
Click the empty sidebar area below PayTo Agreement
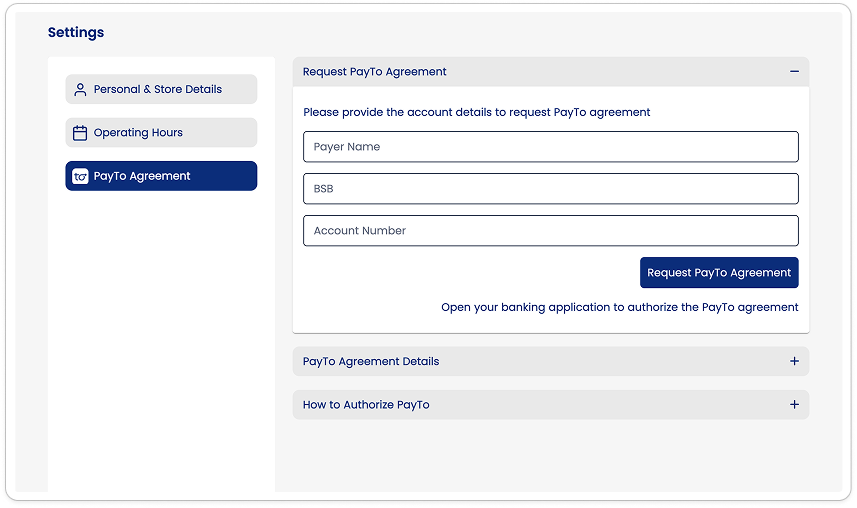[x=161, y=340]
